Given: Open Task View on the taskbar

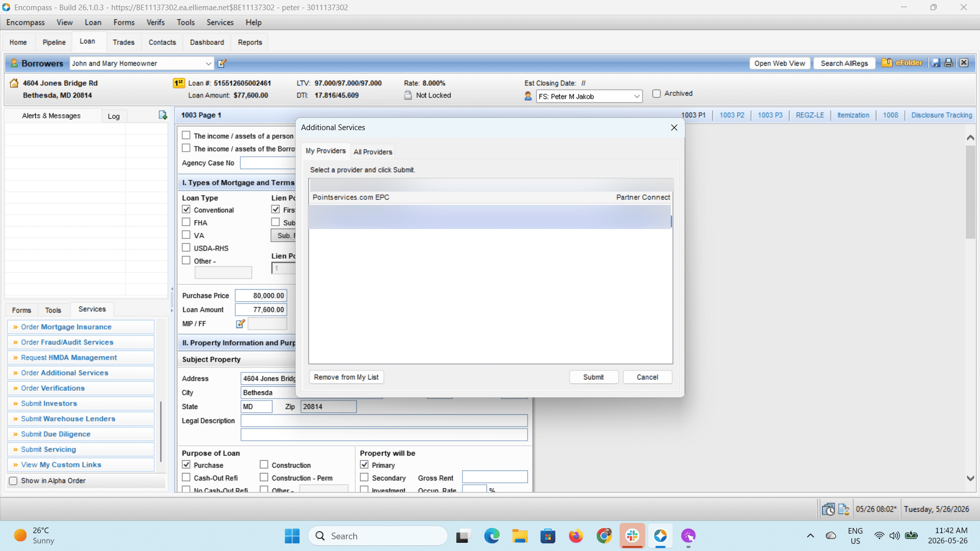Looking at the screenshot, I should (462, 536).
